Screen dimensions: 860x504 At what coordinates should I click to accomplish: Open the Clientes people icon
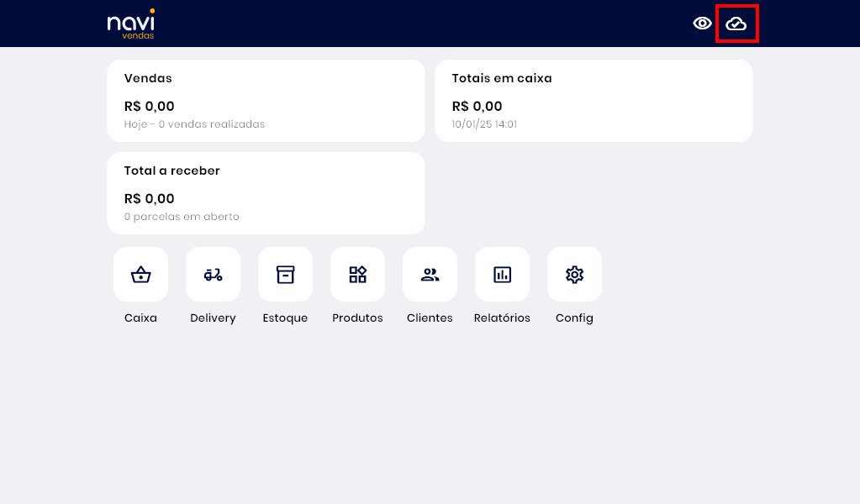pyautogui.click(x=430, y=275)
